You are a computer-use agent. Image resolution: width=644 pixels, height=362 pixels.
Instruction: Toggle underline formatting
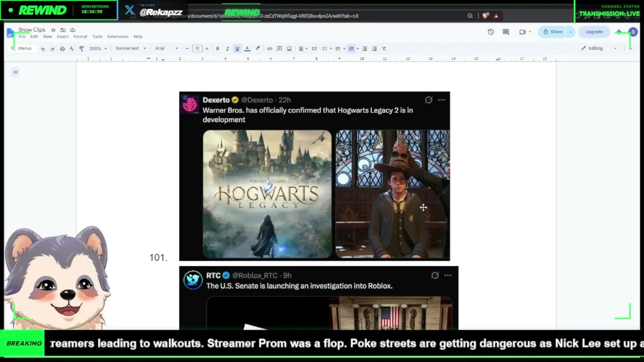pos(237,49)
